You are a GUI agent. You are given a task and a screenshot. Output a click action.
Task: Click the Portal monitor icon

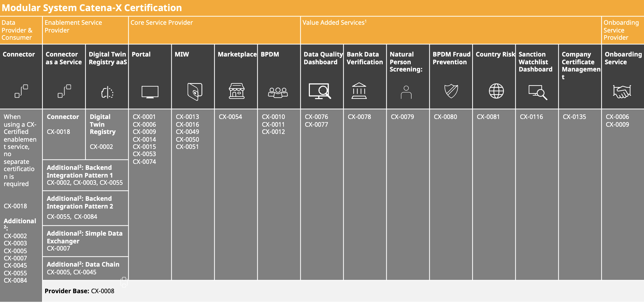click(150, 92)
